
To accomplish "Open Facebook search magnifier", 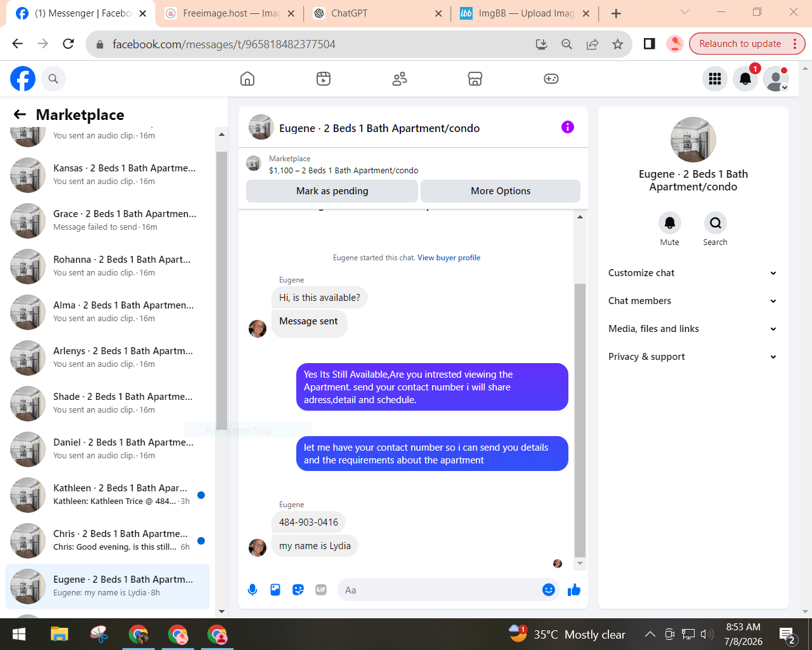I will coord(53,79).
